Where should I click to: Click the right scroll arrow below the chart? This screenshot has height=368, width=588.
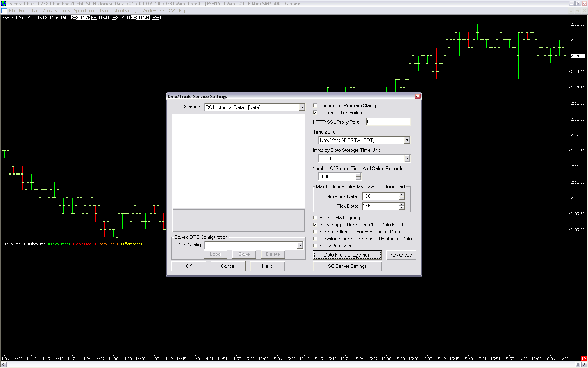(584, 365)
